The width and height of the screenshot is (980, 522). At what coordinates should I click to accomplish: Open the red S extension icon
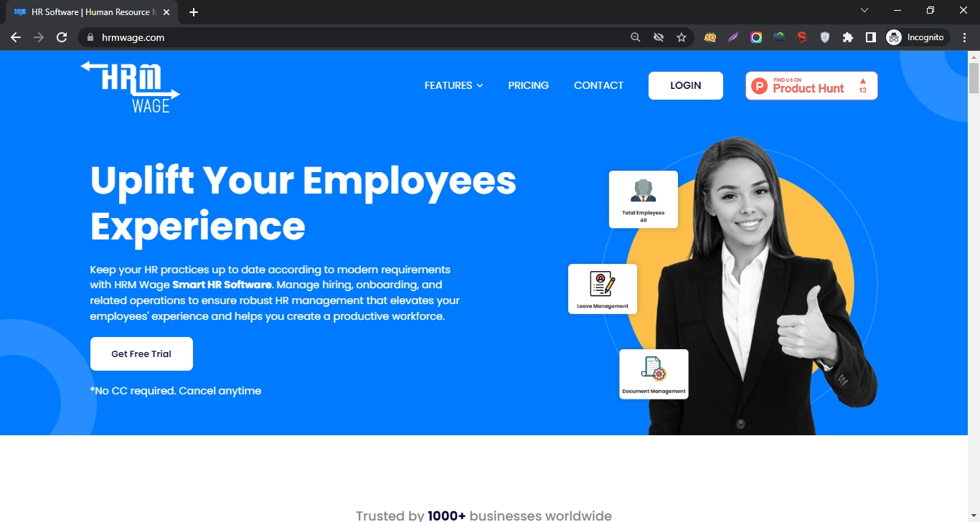[802, 37]
